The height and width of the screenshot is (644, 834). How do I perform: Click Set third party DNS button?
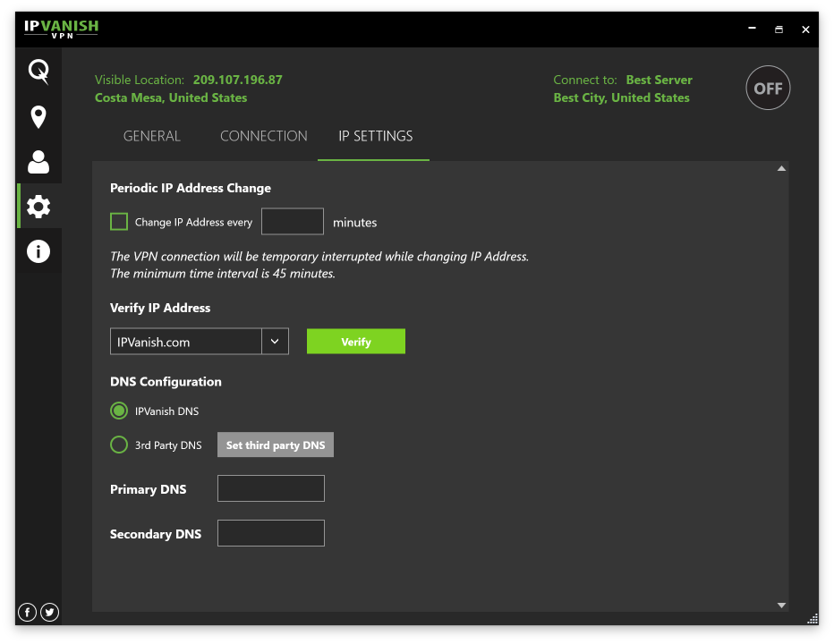tap(276, 445)
